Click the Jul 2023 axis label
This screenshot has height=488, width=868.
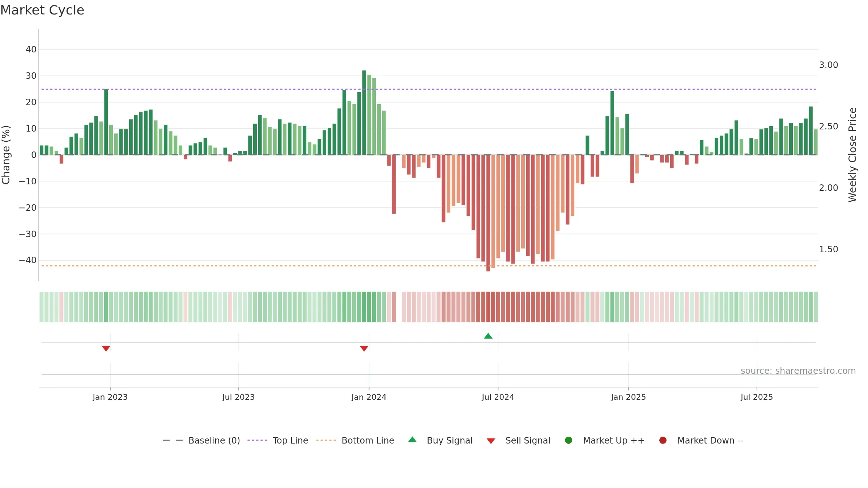(x=238, y=397)
